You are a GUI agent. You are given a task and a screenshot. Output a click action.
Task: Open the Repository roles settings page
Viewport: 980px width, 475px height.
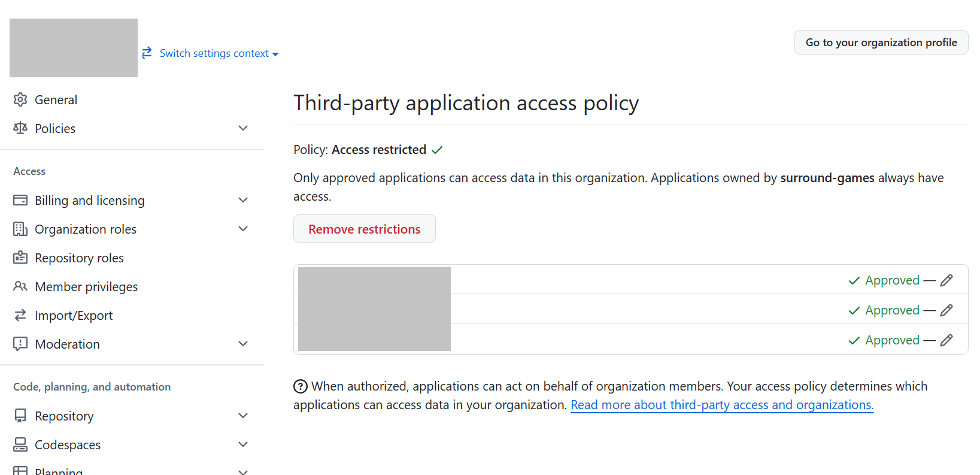(79, 258)
